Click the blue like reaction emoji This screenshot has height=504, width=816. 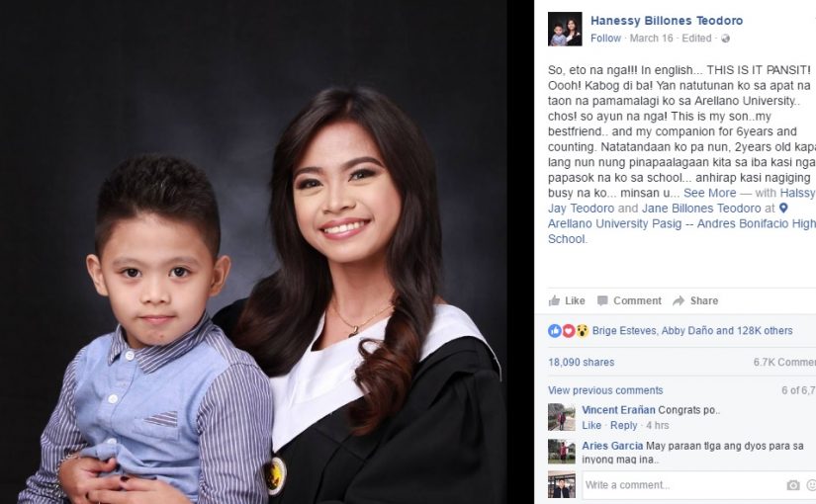(555, 331)
